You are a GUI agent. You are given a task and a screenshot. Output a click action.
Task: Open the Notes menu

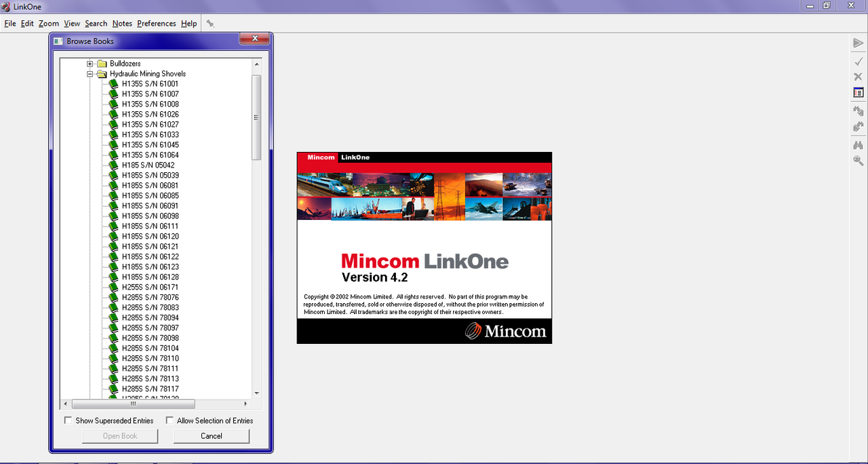(x=122, y=23)
